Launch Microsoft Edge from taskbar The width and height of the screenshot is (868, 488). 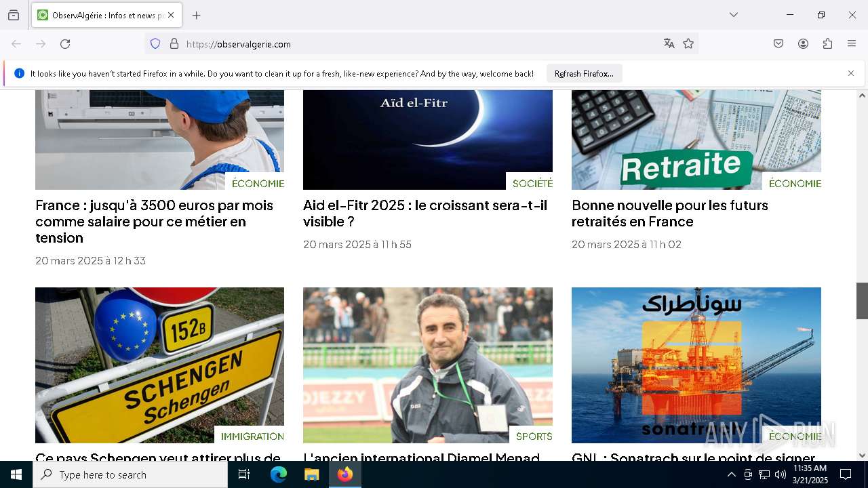point(279,474)
